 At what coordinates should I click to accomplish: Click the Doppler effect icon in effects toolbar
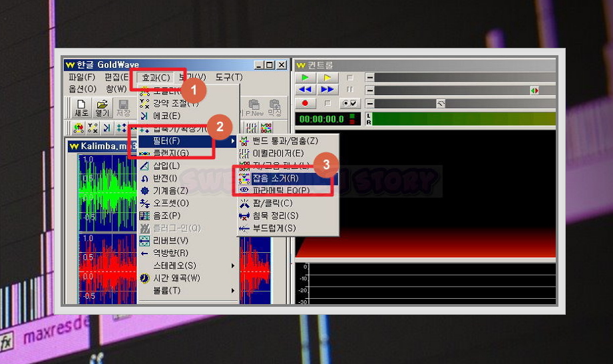pos(78,128)
